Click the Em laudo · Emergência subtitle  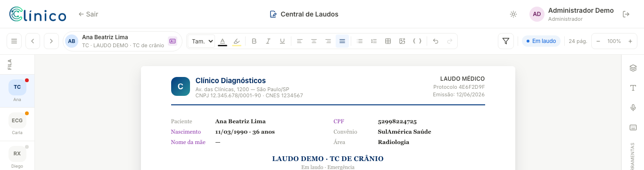pyautogui.click(x=328, y=167)
